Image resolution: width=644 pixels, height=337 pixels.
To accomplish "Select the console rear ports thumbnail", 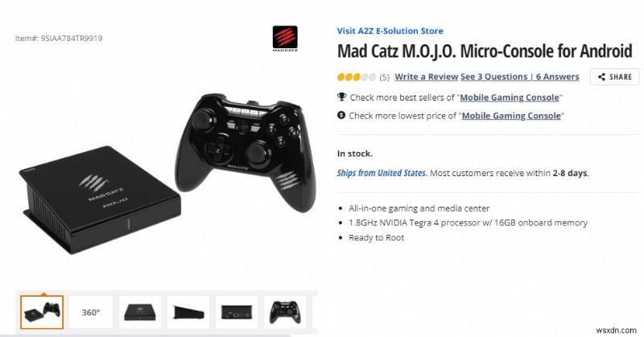I will coord(237,311).
